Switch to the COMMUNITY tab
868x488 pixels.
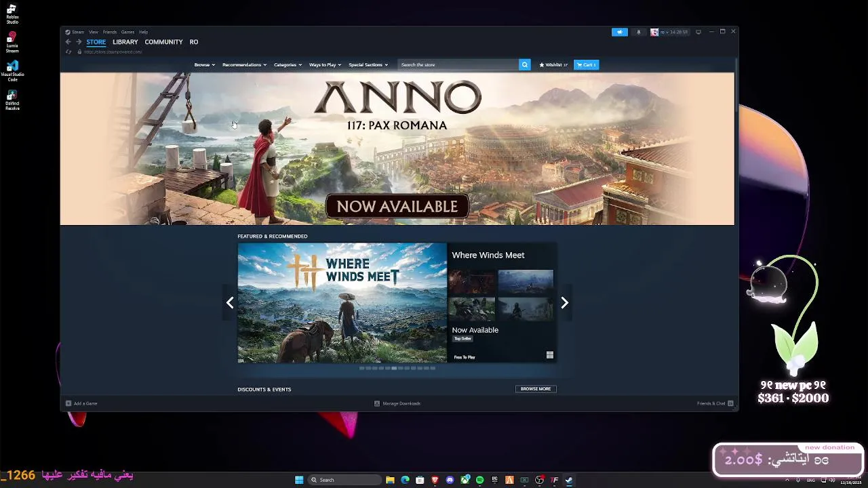163,42
